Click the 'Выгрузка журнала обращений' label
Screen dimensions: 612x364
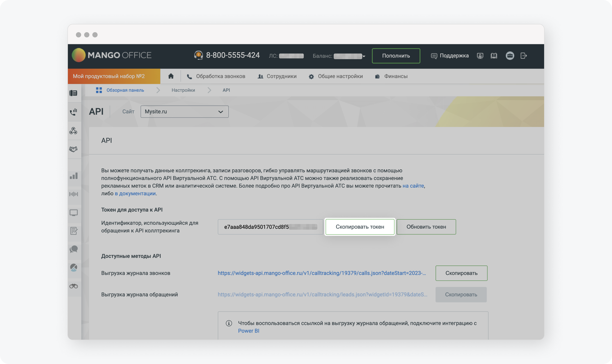coord(139,294)
